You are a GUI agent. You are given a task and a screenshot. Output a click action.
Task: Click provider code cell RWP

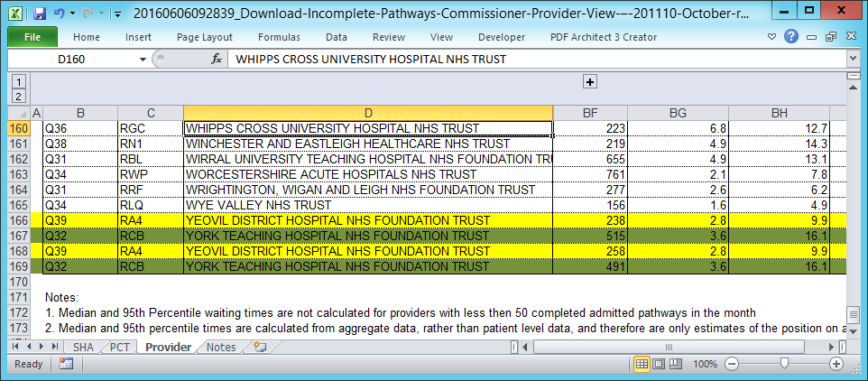coord(151,174)
